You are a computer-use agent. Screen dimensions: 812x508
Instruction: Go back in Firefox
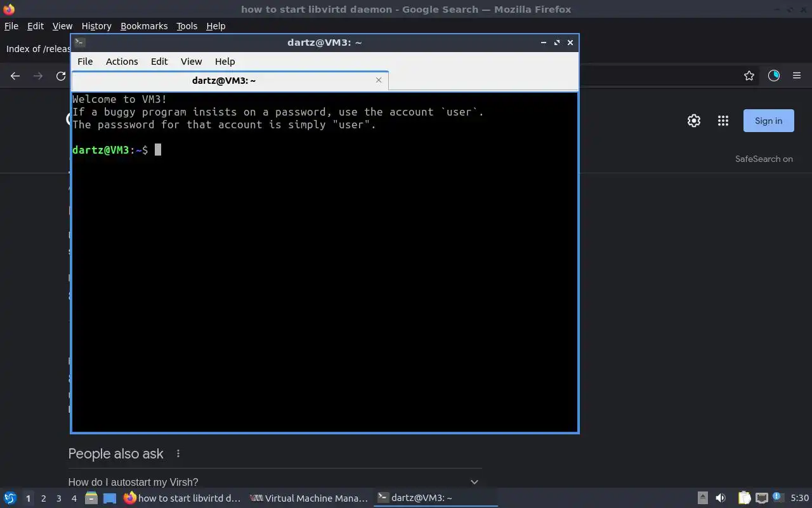15,76
